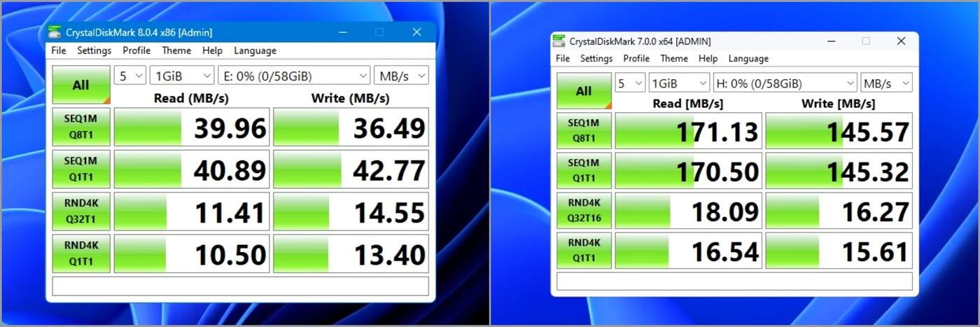Open Settings menu in CrystalDiskMark 8.0.4
The width and height of the screenshot is (980, 327).
pos(94,50)
